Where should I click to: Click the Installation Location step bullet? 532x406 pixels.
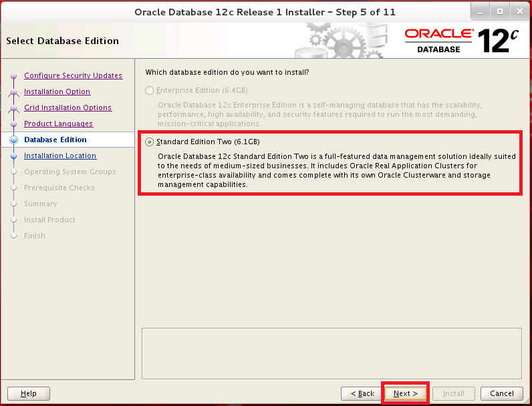13,156
